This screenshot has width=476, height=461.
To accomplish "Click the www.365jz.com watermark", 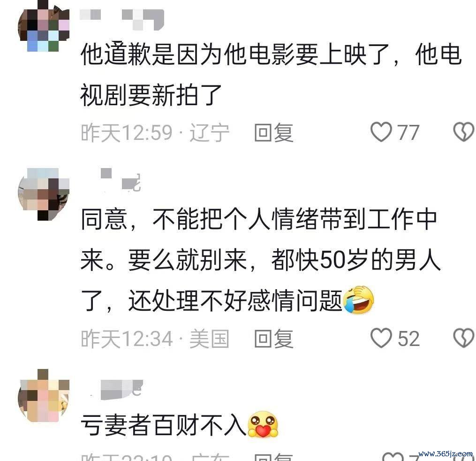I will click(x=446, y=454).
